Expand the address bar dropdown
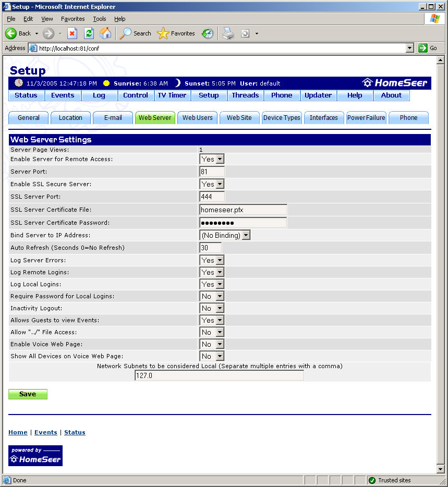448x487 pixels. [410, 48]
